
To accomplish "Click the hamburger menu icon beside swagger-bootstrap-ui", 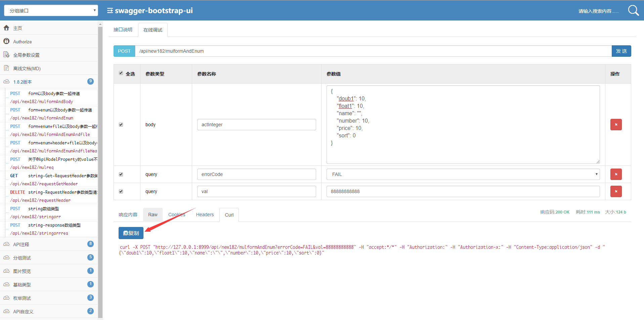I will click(x=110, y=11).
